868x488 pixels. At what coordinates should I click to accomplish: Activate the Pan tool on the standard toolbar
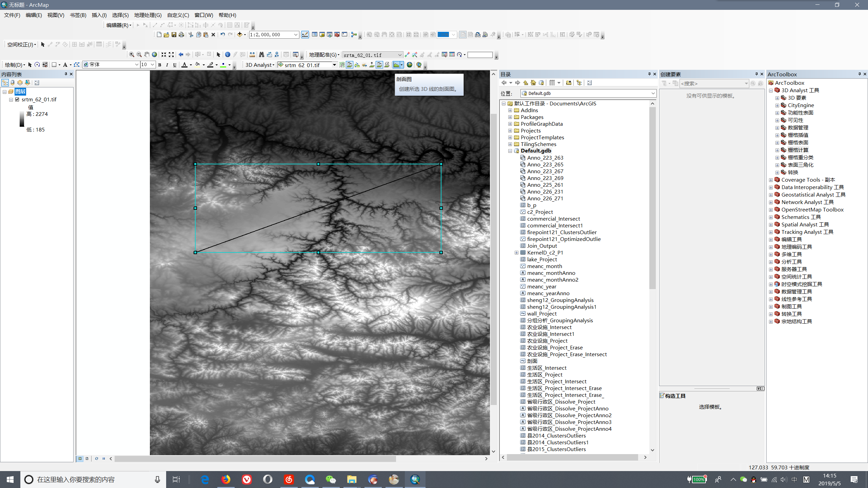pos(146,55)
